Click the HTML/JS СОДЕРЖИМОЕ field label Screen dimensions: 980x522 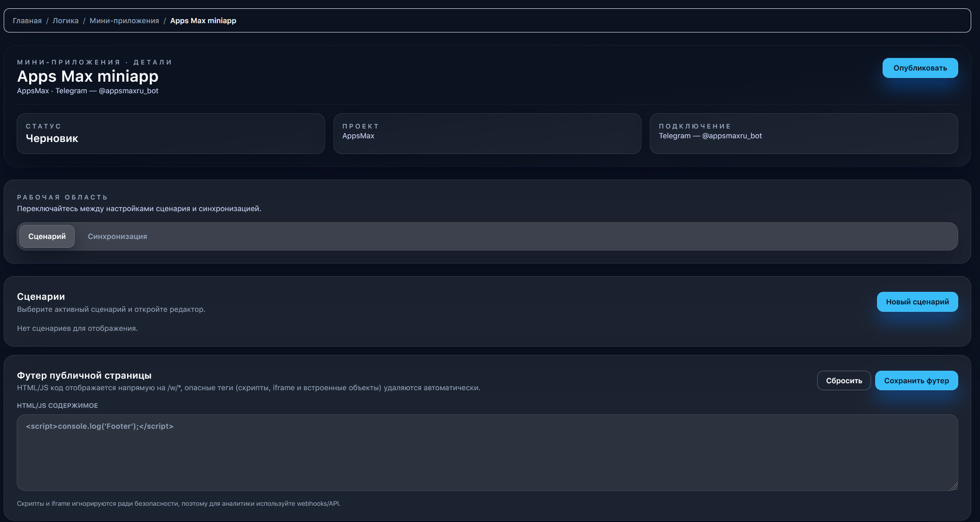tap(58, 406)
